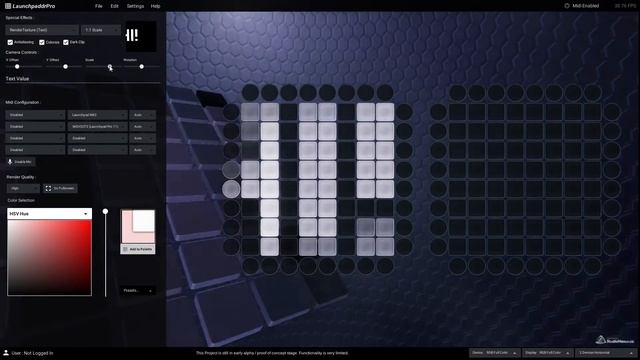The height and width of the screenshot is (360, 640).
Task: Click the palette icon on Add to Palette
Action: pyautogui.click(x=125, y=249)
